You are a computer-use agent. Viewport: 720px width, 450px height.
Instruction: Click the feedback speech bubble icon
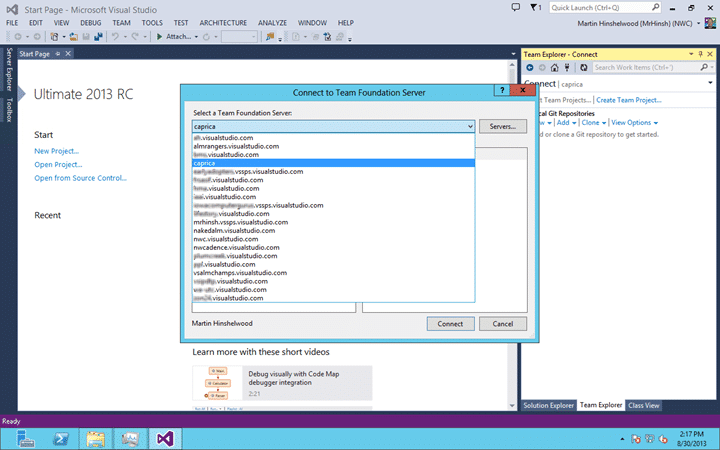(516, 7)
